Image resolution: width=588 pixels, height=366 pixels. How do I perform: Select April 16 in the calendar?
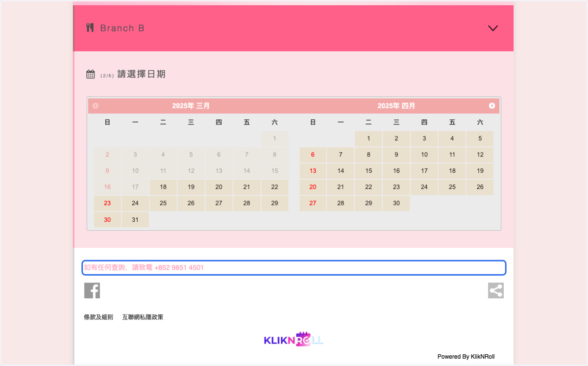(396, 171)
